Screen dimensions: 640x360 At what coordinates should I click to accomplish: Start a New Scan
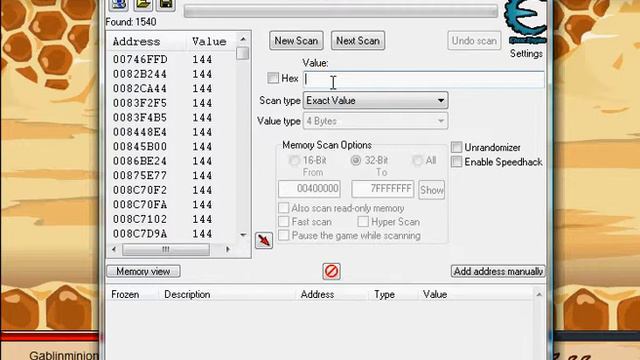tap(296, 41)
